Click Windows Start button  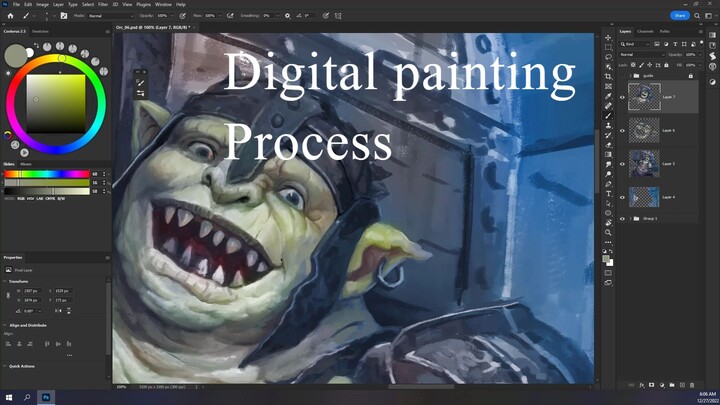pos(9,397)
